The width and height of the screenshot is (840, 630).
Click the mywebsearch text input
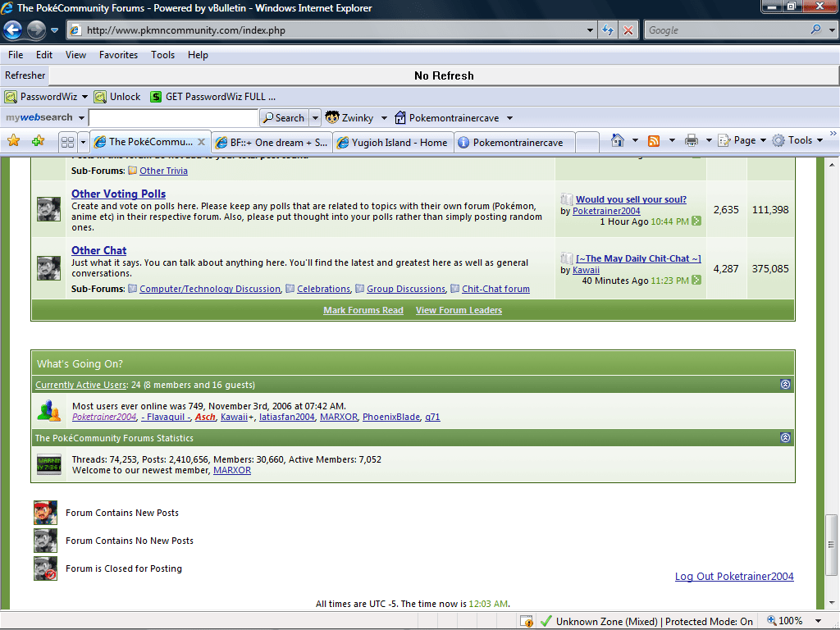[x=173, y=118]
